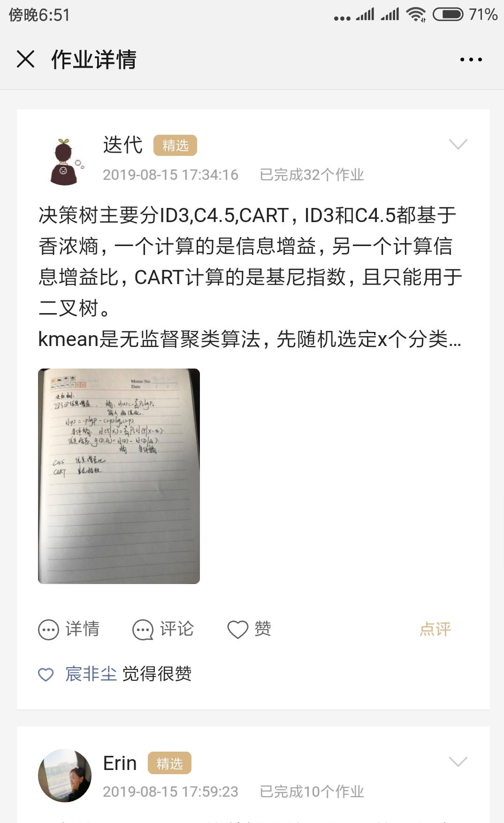Viewport: 504px width, 823px height.
Task: Tap the battery status icon
Action: pyautogui.click(x=448, y=15)
